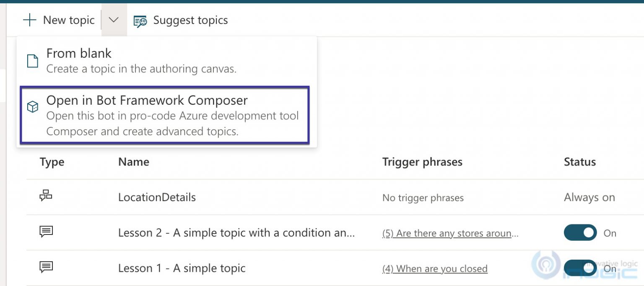Select the LocationDetails topic name
This screenshot has width=644, height=286.
[156, 197]
